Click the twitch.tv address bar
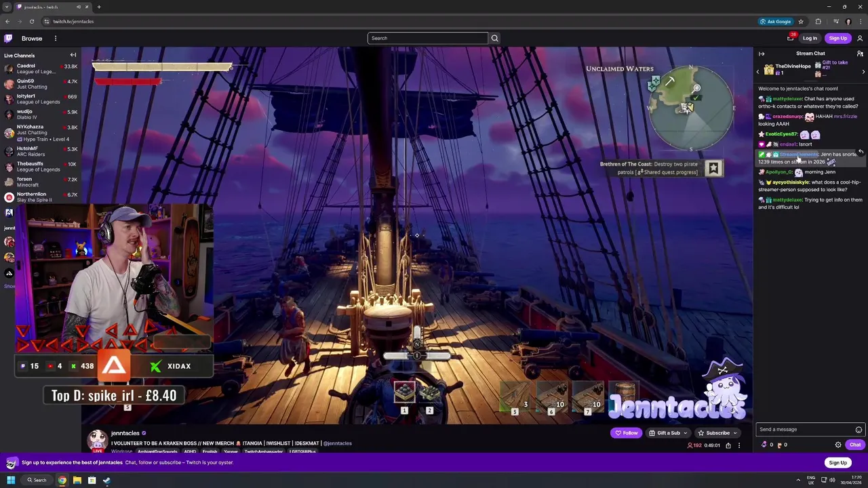Screen dimensions: 868x488 [400, 21]
